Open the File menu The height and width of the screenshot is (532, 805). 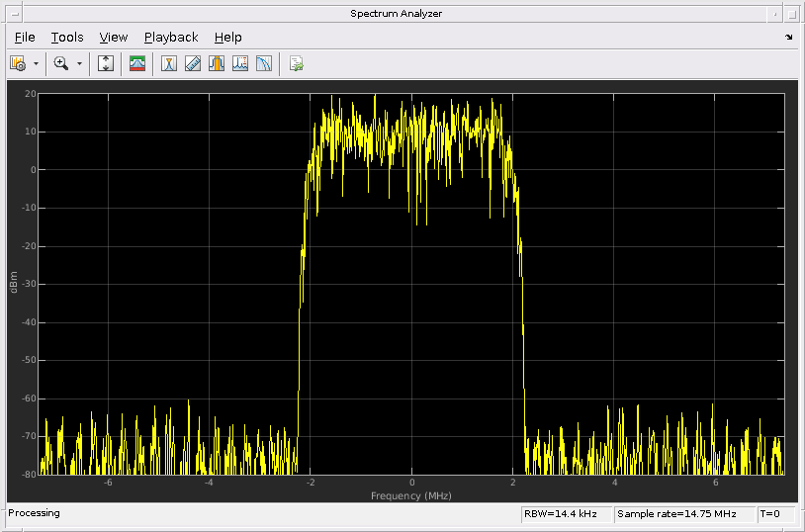[25, 37]
